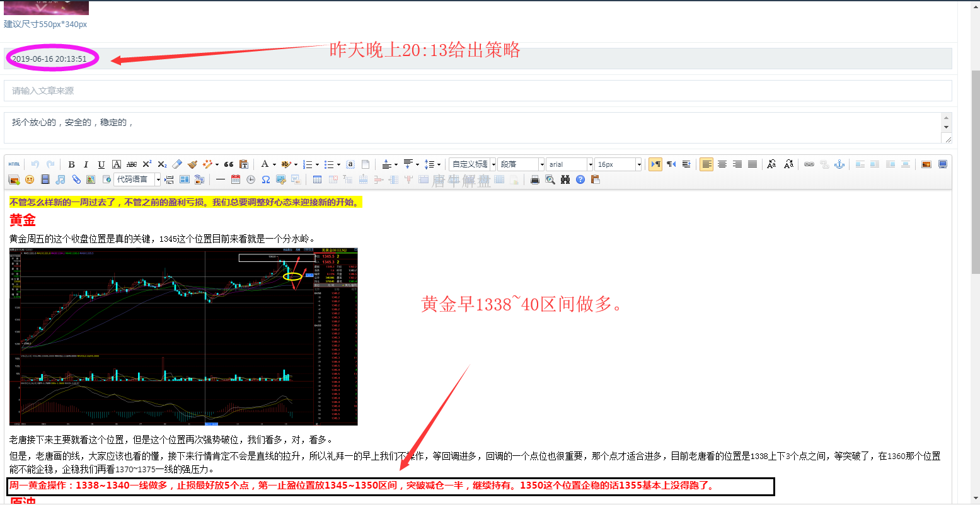Image resolution: width=980 pixels, height=505 pixels.
Task: Click the single image upload icon
Action: 926,164
